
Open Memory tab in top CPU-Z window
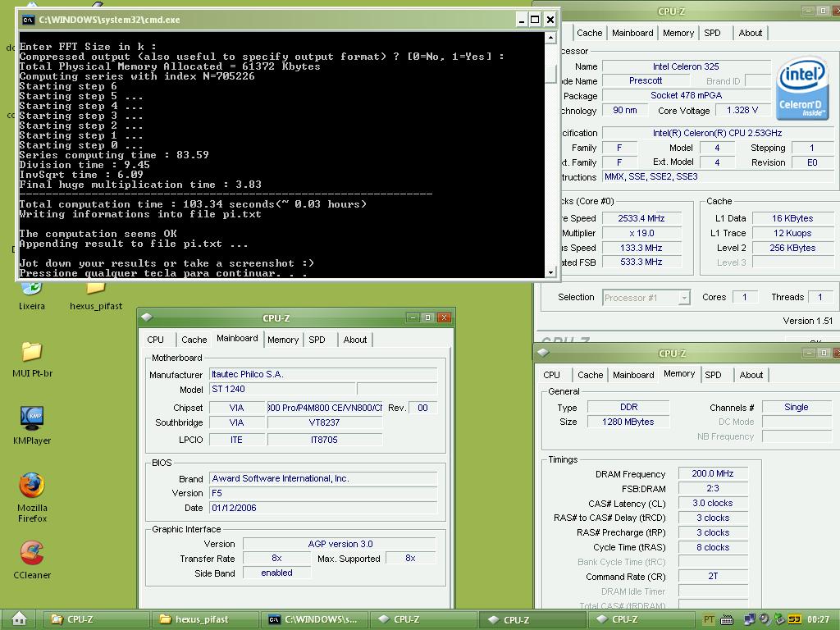tap(678, 33)
